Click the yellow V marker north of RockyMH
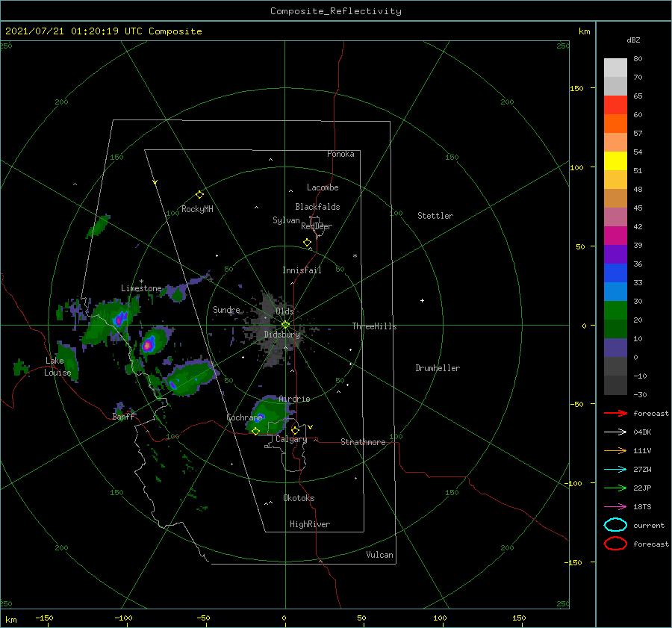672x628 pixels. click(x=155, y=182)
